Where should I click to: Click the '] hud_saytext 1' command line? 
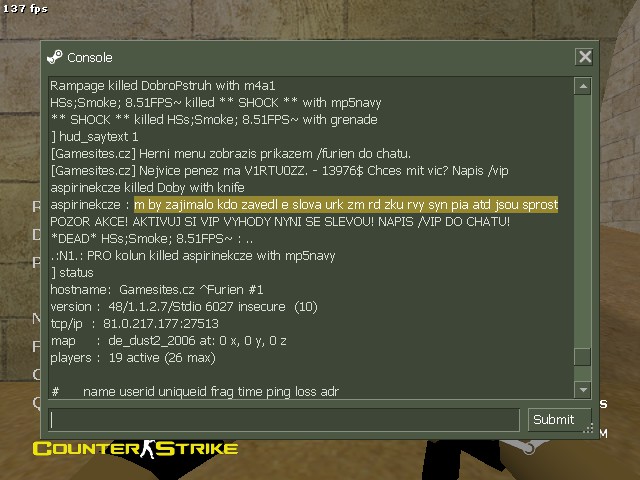tap(94, 136)
